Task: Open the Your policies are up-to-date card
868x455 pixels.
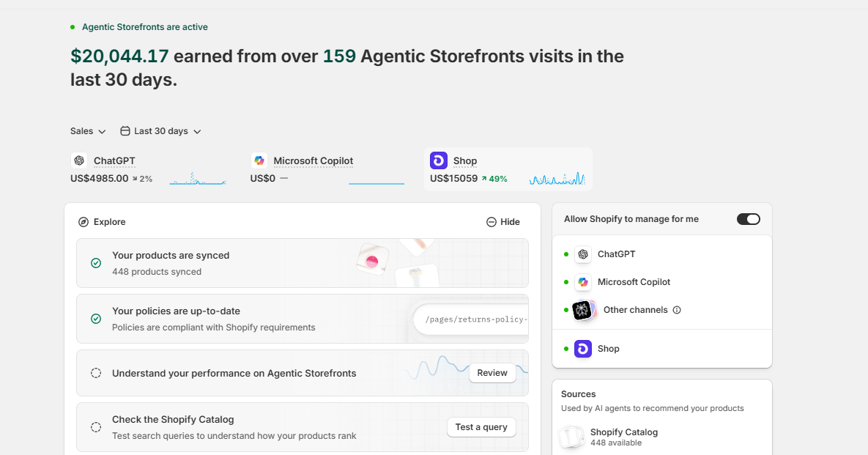Action: pyautogui.click(x=303, y=319)
